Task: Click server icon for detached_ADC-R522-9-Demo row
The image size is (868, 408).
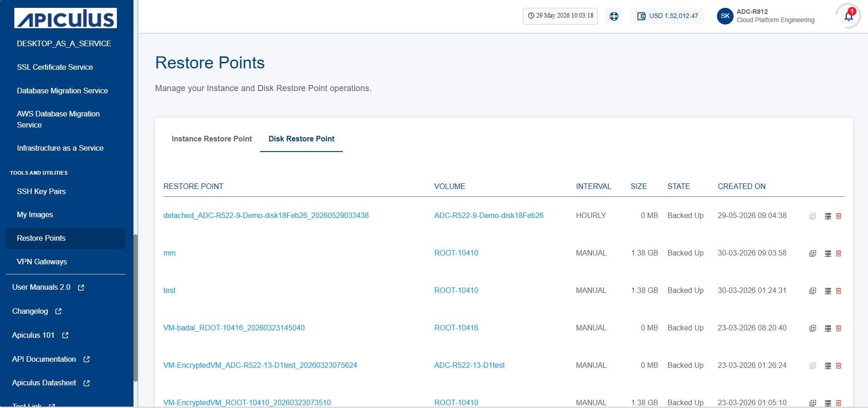Action: click(x=828, y=216)
